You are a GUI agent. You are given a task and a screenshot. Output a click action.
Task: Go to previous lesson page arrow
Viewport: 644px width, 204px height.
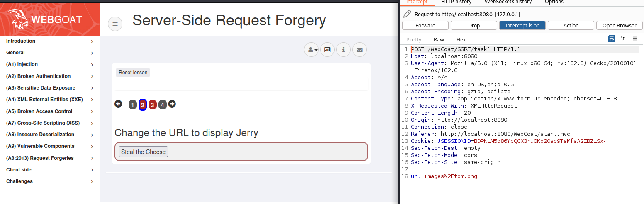[x=118, y=104]
